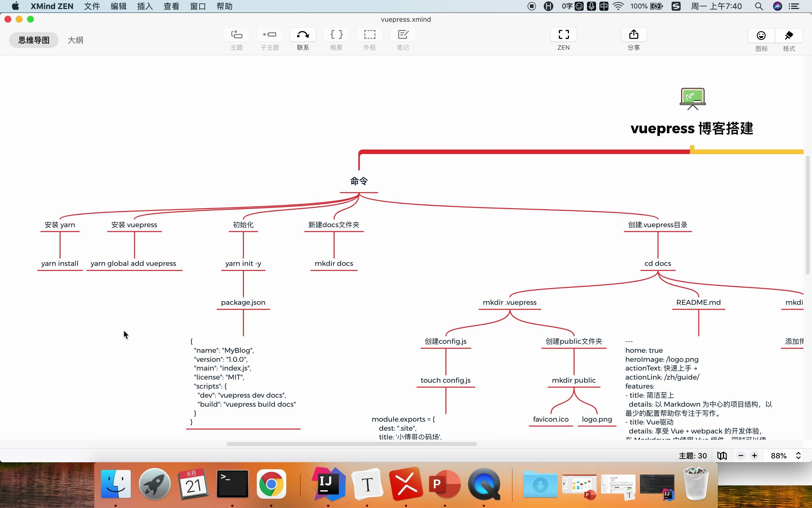Open Google Chrome in the Dock
Viewport: 812px width, 508px height.
[x=271, y=484]
